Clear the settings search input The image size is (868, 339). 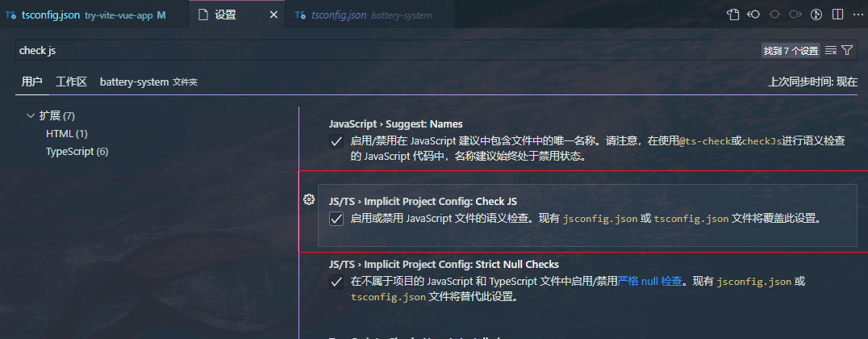tap(830, 50)
